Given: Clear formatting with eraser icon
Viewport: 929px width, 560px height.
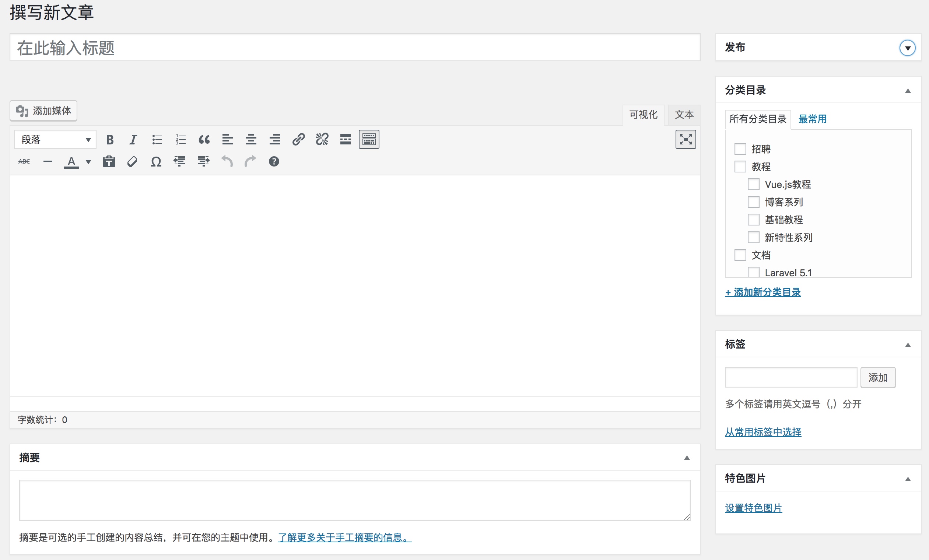Looking at the screenshot, I should click(132, 161).
